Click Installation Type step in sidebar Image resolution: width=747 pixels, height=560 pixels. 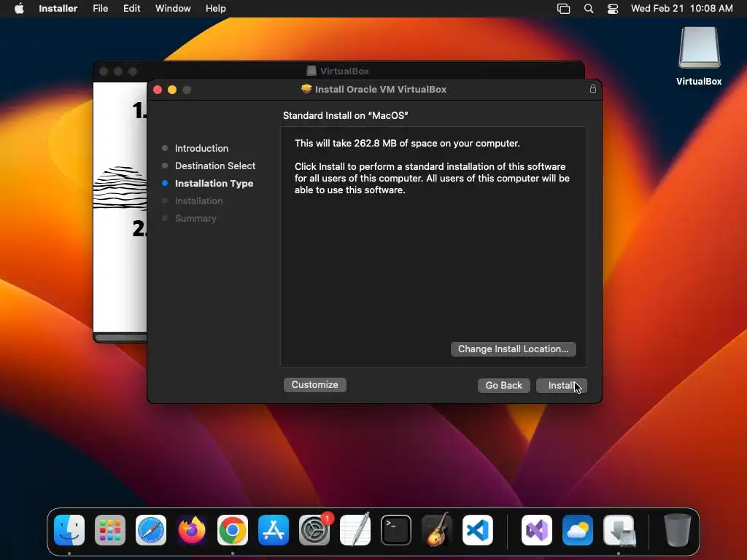click(x=214, y=183)
